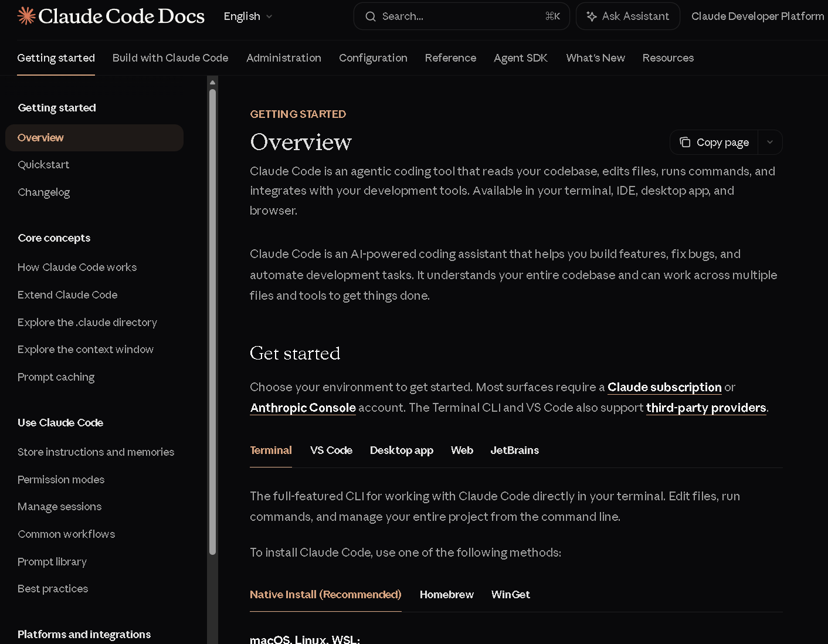Go to the Administration tab

[284, 58]
